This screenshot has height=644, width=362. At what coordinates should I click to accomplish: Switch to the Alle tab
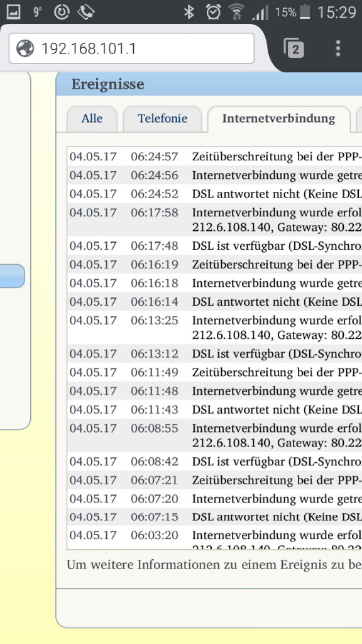[x=92, y=119]
